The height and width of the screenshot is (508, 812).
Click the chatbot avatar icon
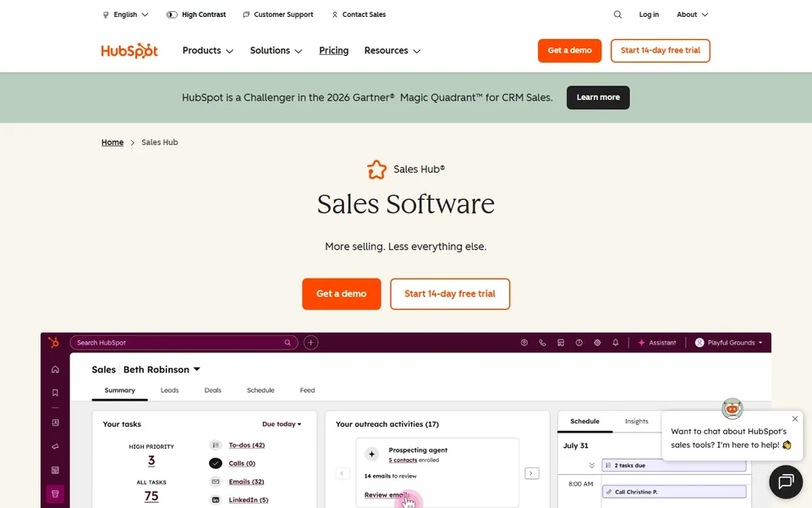tap(732, 408)
